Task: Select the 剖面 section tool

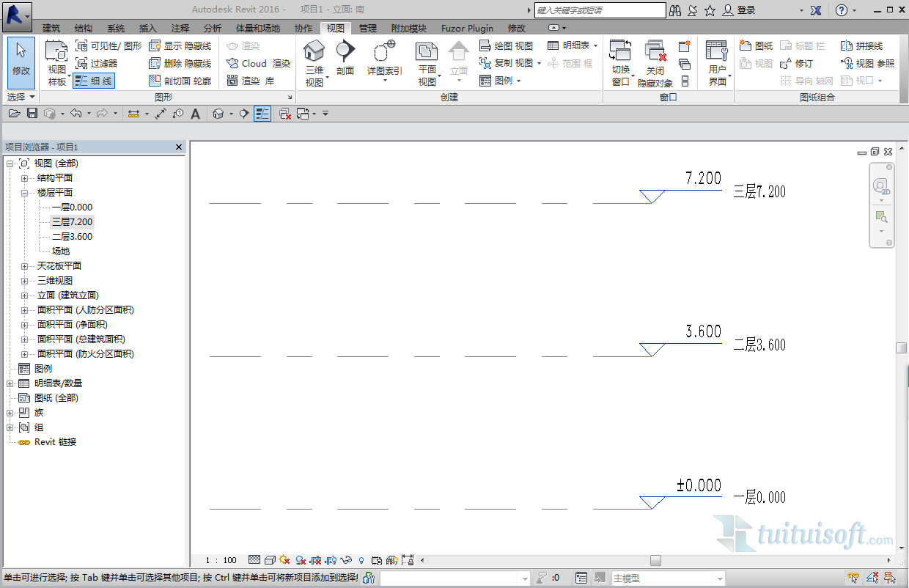Action: pyautogui.click(x=345, y=53)
